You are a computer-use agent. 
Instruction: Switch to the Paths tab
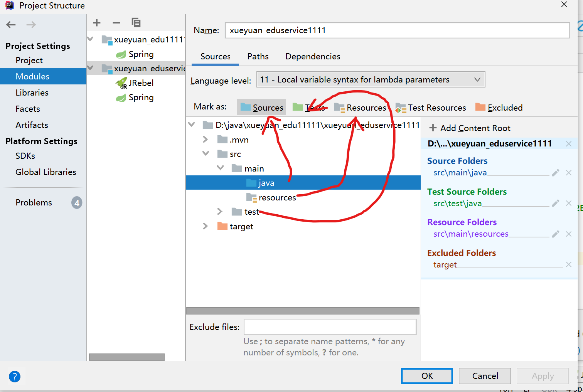point(258,57)
